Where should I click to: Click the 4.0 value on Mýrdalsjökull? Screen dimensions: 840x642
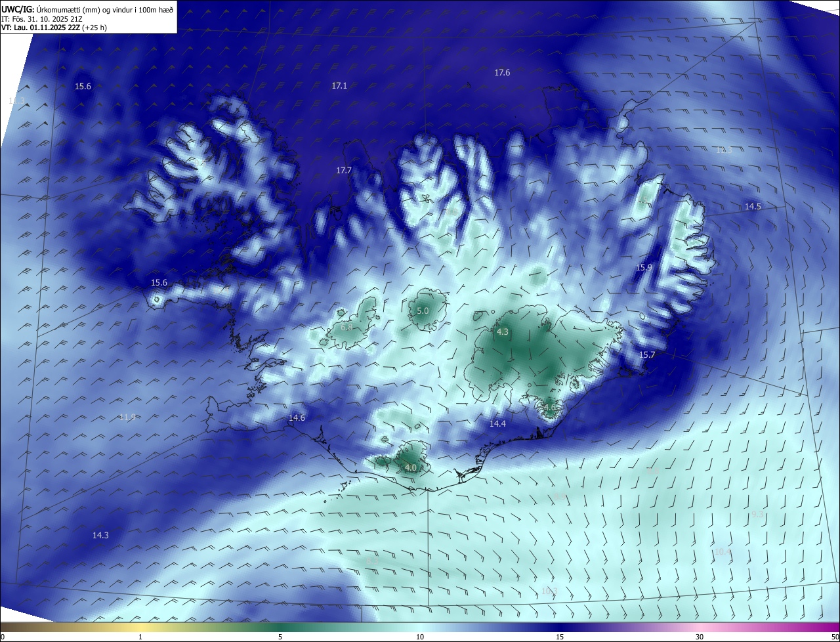point(411,468)
